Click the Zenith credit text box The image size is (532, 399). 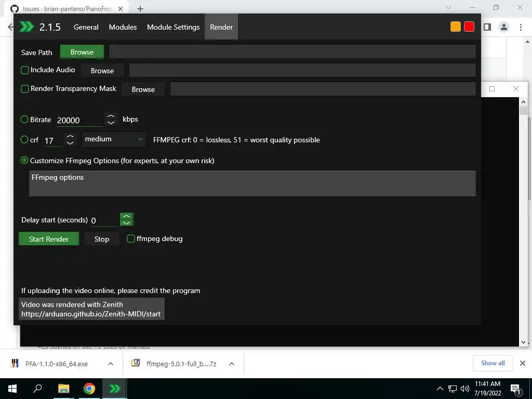[91, 309]
